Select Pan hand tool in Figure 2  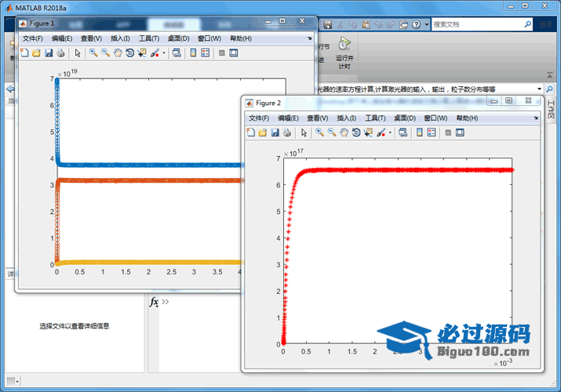344,133
